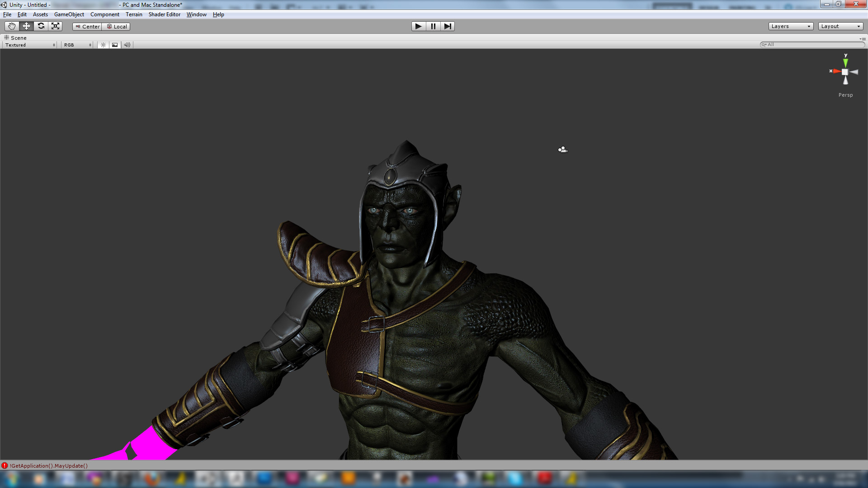Open the Textured draw mode dropdown

click(30, 45)
